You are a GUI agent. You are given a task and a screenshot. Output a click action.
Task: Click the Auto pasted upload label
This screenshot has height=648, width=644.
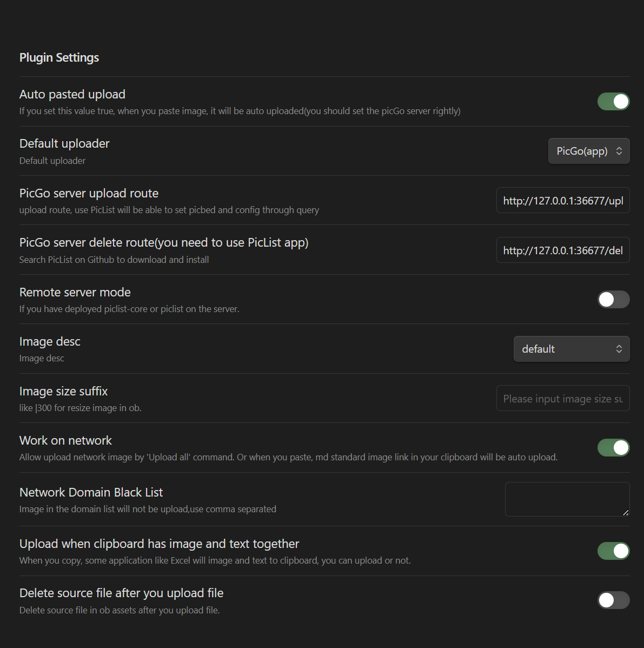(72, 94)
